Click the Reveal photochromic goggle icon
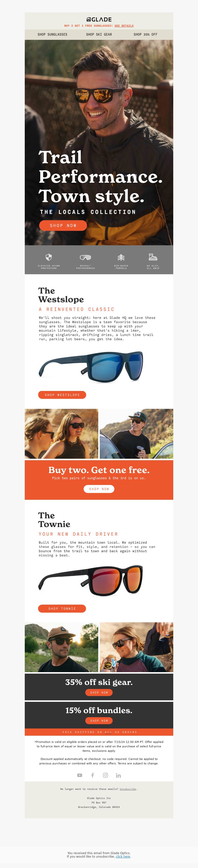The image size is (198, 868). click(85, 257)
